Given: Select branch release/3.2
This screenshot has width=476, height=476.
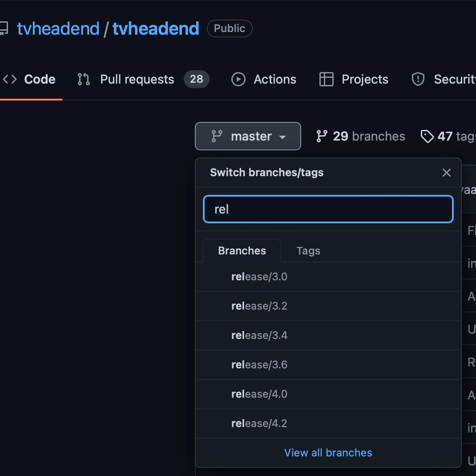Looking at the screenshot, I should click(328, 306).
